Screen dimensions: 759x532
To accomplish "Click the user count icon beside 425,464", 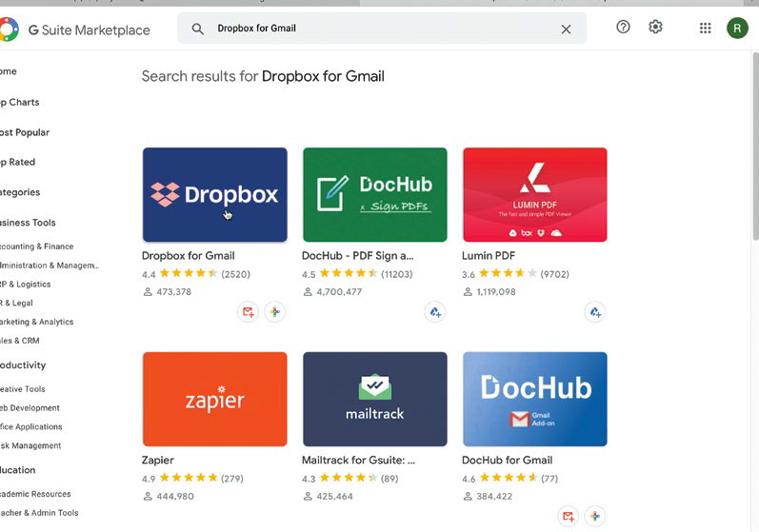I will [308, 497].
